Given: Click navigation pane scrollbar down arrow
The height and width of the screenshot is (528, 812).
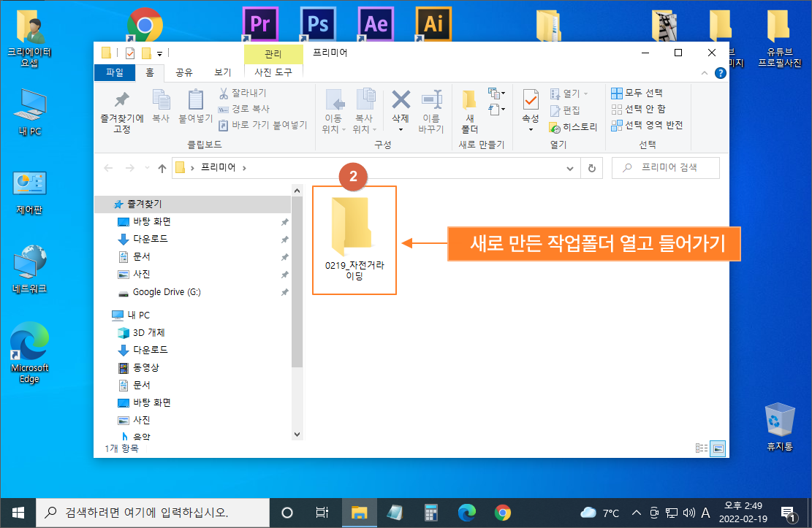Looking at the screenshot, I should (x=297, y=435).
